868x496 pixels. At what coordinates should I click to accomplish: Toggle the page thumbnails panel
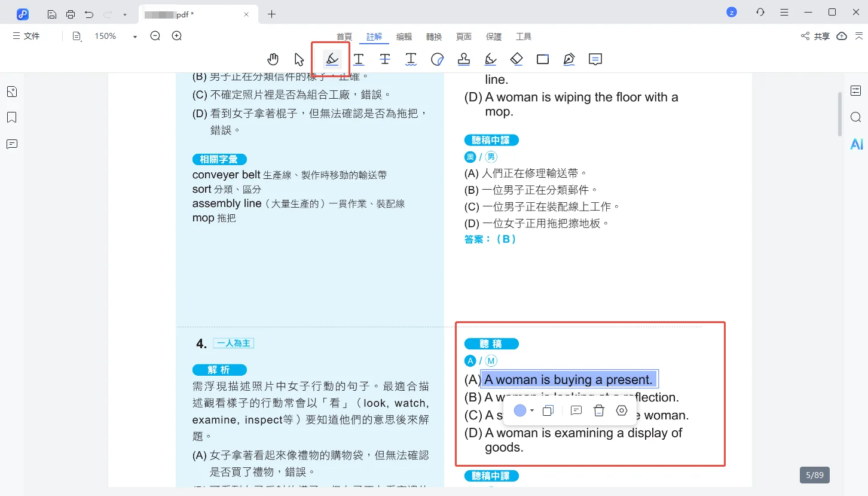pyautogui.click(x=11, y=92)
